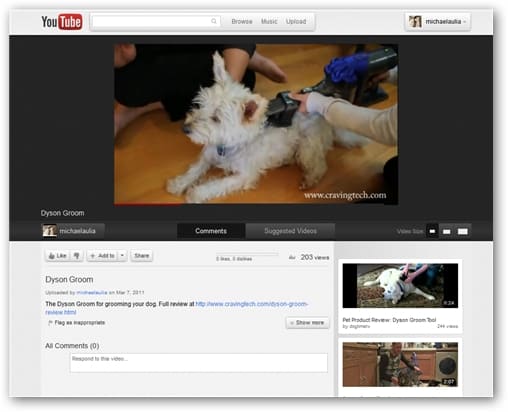Open the Browse menu item
Screen dimensions: 508x412
point(242,21)
